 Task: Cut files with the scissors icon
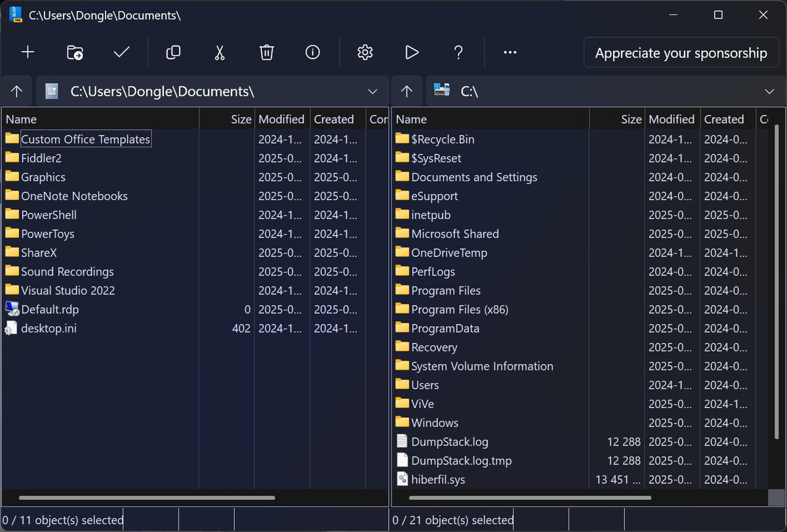[220, 52]
